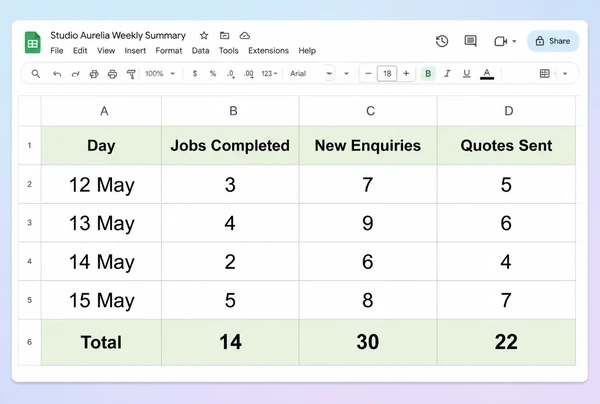
Task: Select column D header
Action: [x=506, y=111]
